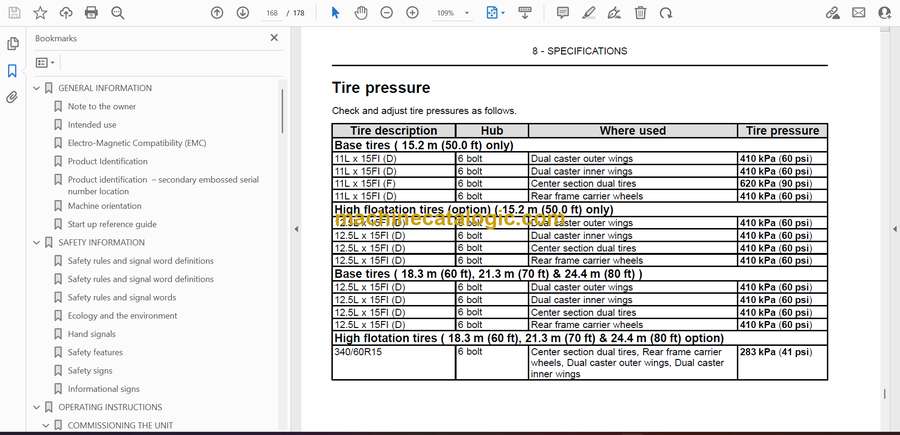Click the share link icon

[x=833, y=13]
